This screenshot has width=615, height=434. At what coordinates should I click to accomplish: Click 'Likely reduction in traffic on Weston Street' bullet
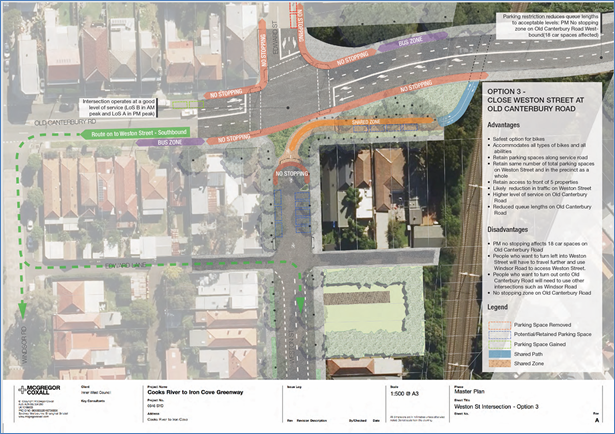tap(540, 188)
